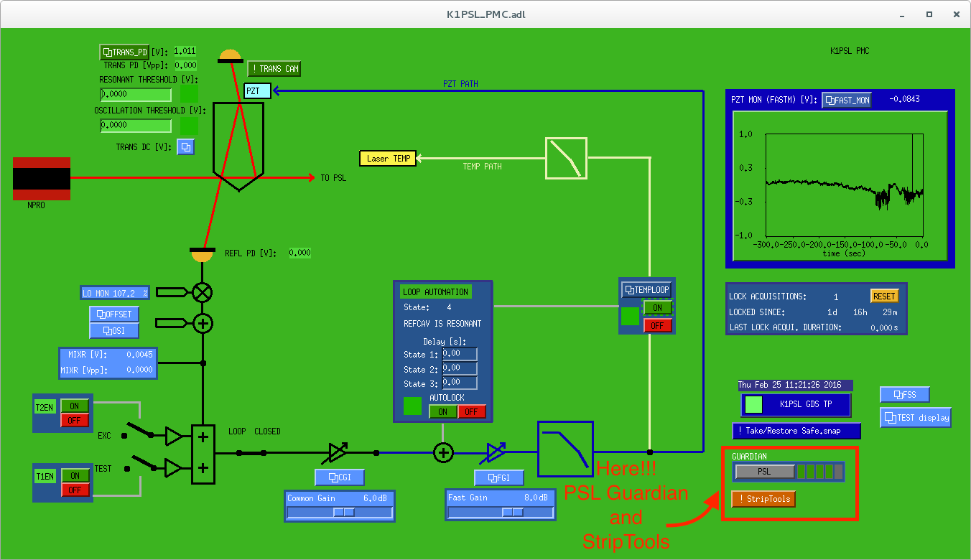Click the RESET lock acquisitions button
The image size is (971, 560).
tap(884, 296)
